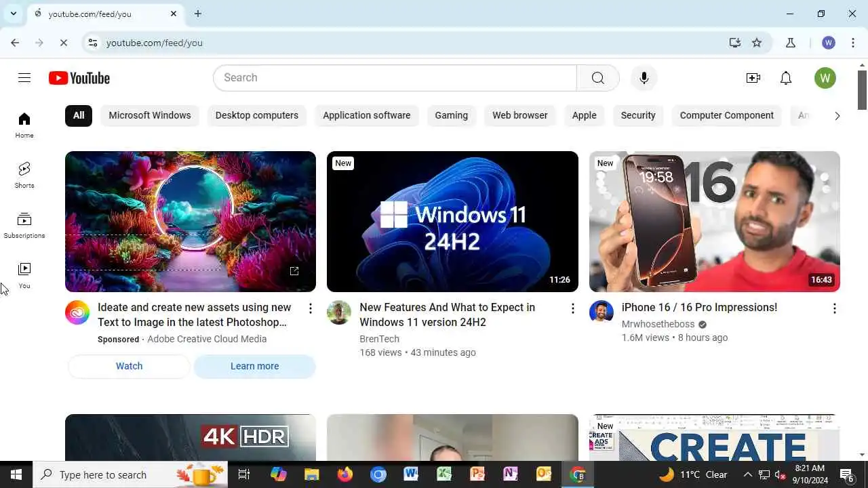Click the browser address bar URL
Screen dimensions: 868x488
click(x=155, y=43)
